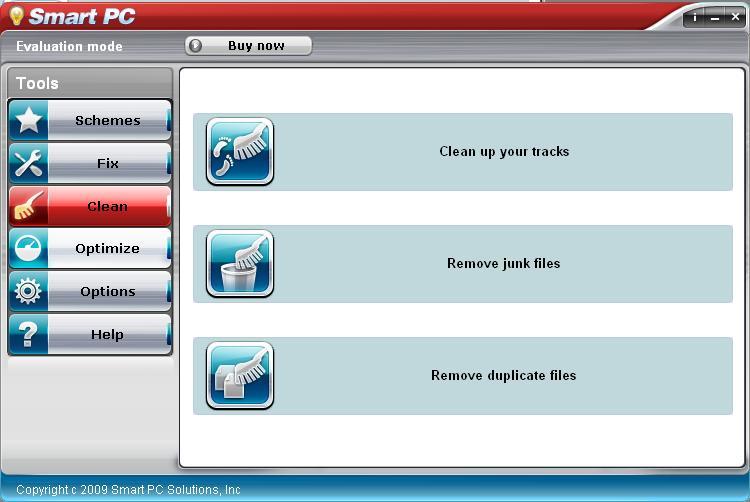This screenshot has height=502, width=750.
Task: Click the Fix wrench and screwdriver icon
Action: (x=29, y=163)
